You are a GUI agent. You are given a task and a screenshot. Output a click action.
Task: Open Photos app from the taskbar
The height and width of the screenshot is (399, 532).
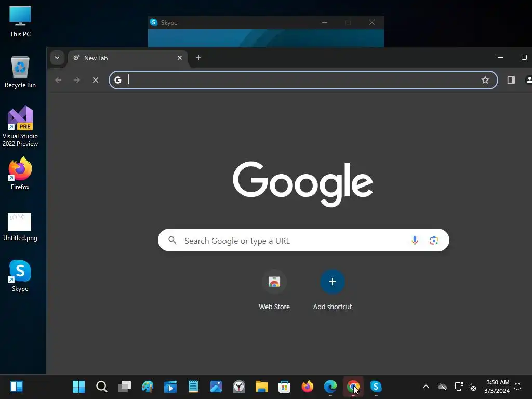216,387
